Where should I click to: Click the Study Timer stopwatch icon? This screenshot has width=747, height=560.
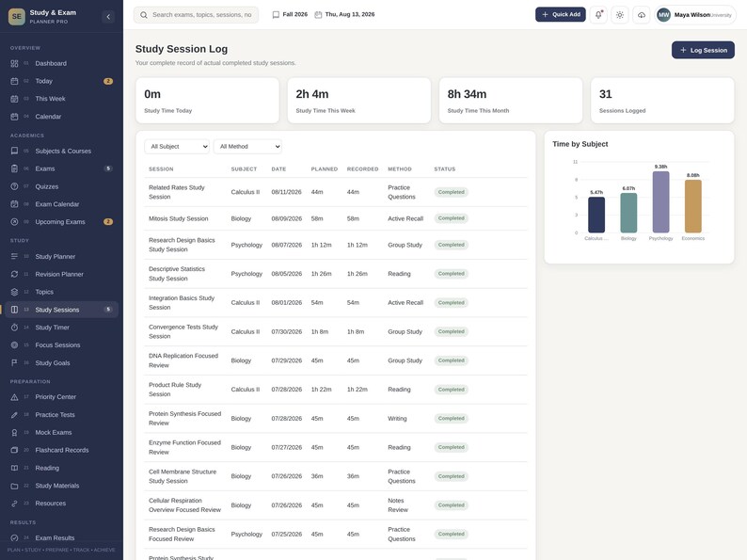coord(14,328)
